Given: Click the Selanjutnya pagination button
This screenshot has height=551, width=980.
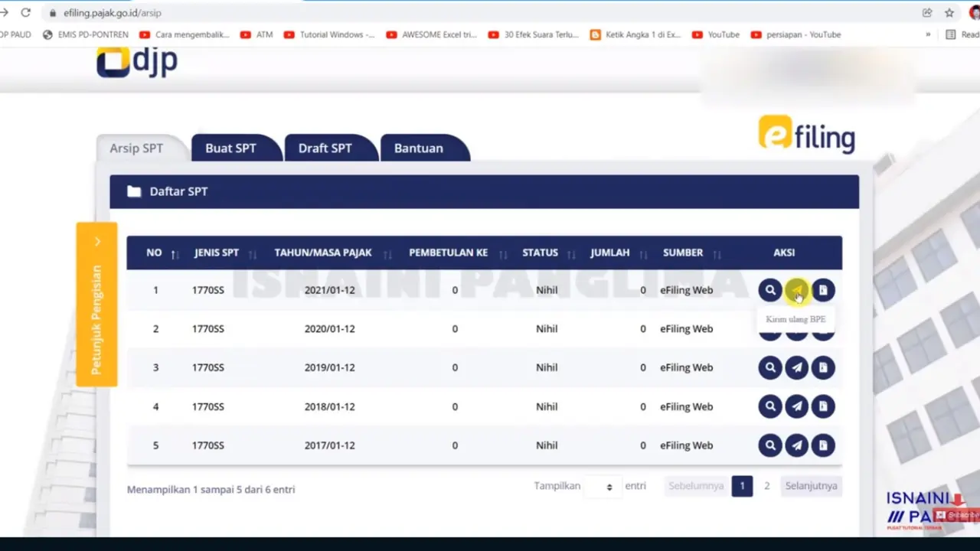Looking at the screenshot, I should pyautogui.click(x=811, y=486).
